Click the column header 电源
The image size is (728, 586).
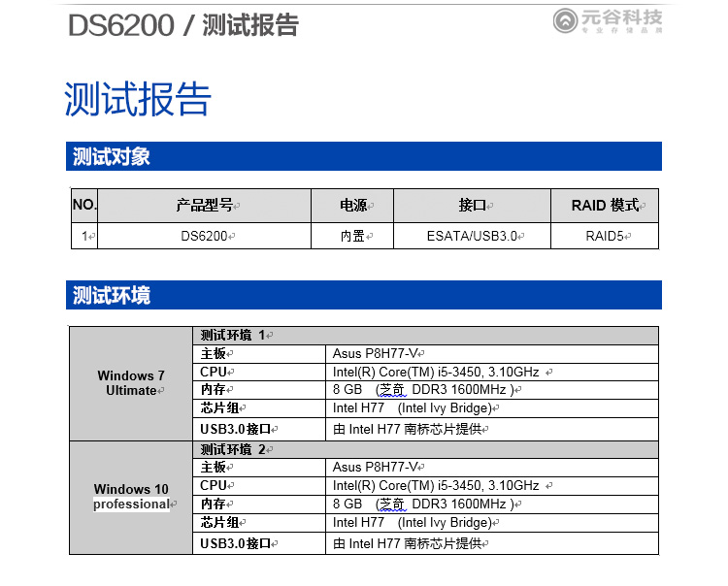pyautogui.click(x=353, y=205)
